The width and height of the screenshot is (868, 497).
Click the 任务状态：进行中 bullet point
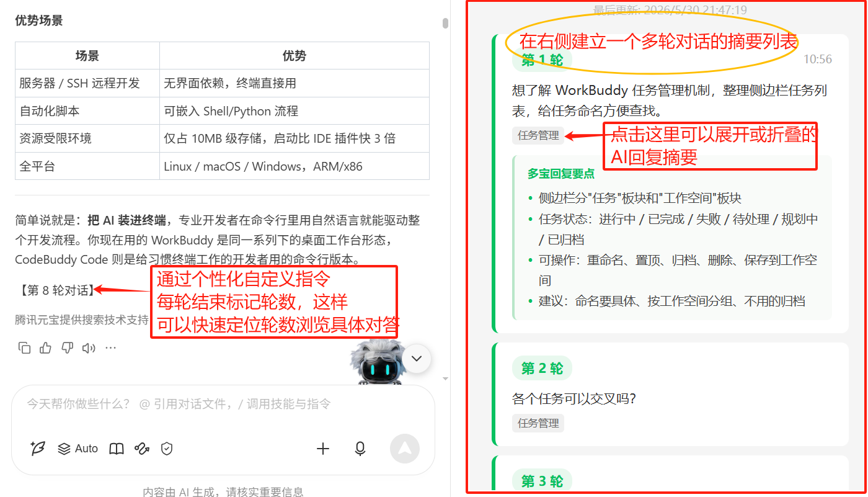[678, 230]
